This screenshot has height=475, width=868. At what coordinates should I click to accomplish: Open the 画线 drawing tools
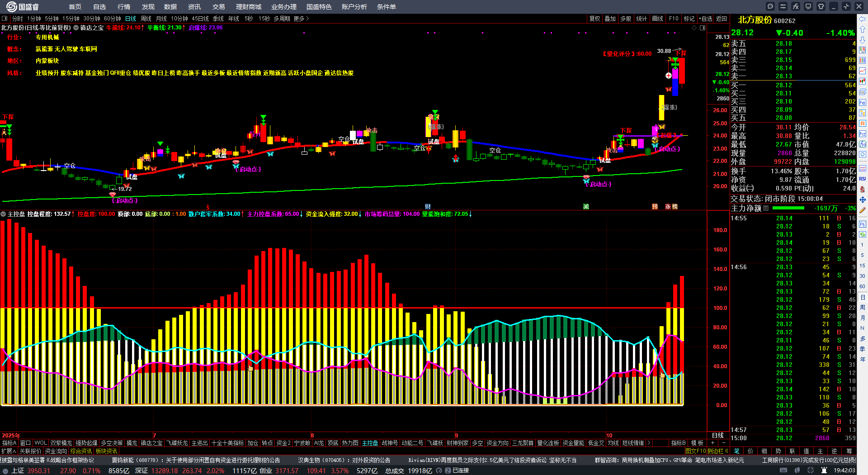tap(657, 19)
